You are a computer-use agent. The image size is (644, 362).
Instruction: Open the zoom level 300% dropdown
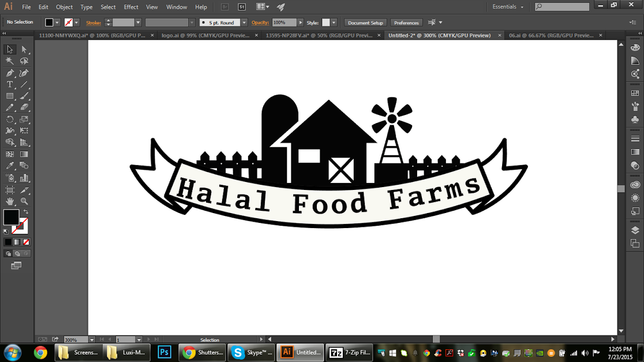(x=92, y=340)
